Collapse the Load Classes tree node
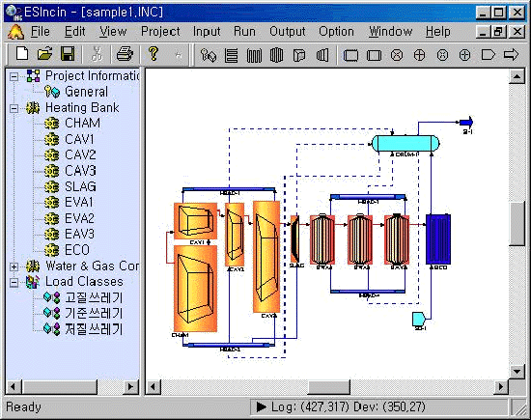Image resolution: width=531 pixels, height=420 pixels. (14, 283)
